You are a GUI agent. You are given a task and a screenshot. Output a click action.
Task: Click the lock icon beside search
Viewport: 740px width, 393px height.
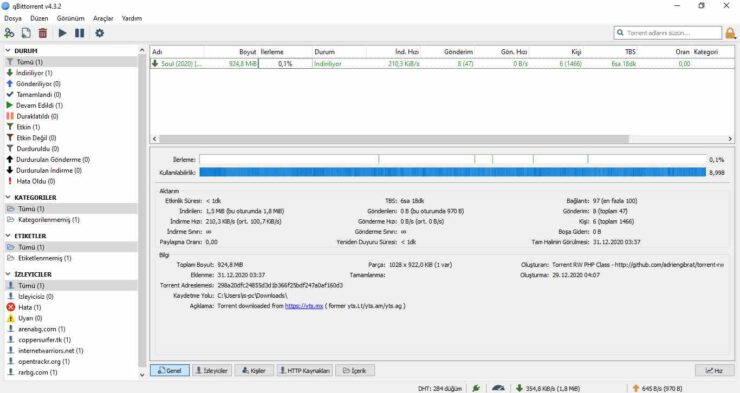point(730,33)
